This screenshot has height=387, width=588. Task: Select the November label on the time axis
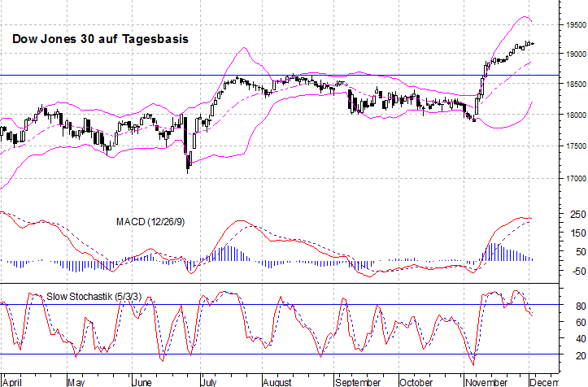click(486, 382)
